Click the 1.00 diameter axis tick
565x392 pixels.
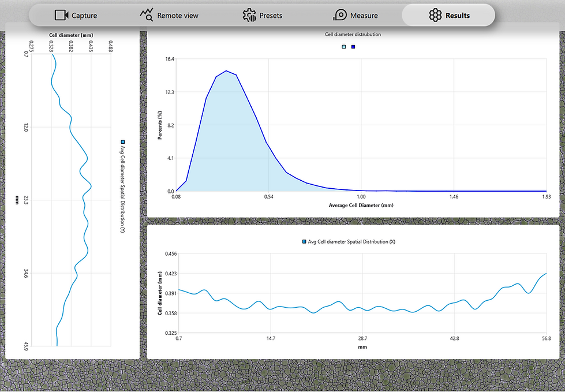pos(361,197)
